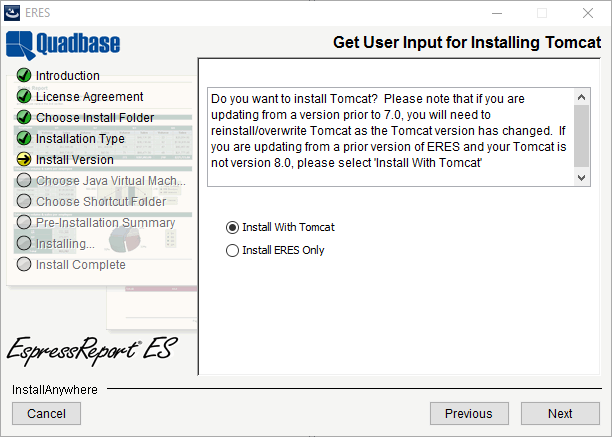
Task: Click the Installing... step label
Action: (x=65, y=244)
